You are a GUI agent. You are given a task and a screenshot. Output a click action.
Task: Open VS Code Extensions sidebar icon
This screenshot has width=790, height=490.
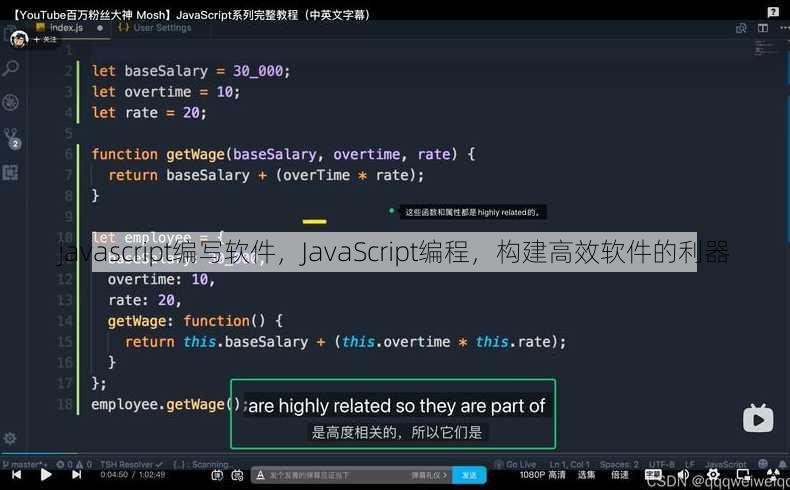coord(10,173)
